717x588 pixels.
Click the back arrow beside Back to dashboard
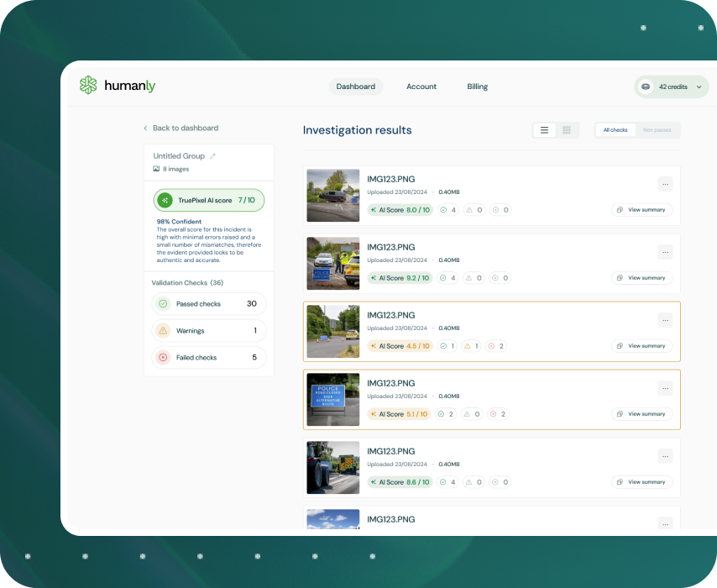145,129
